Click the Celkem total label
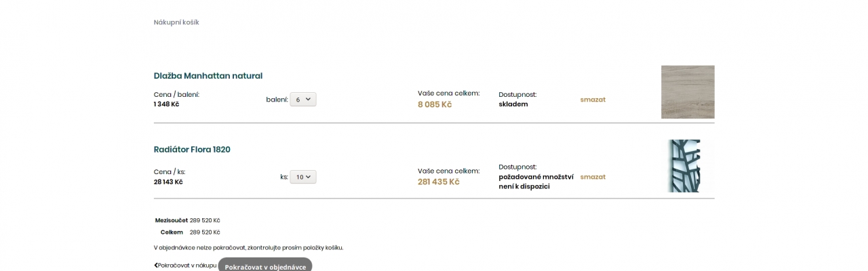 (172, 232)
